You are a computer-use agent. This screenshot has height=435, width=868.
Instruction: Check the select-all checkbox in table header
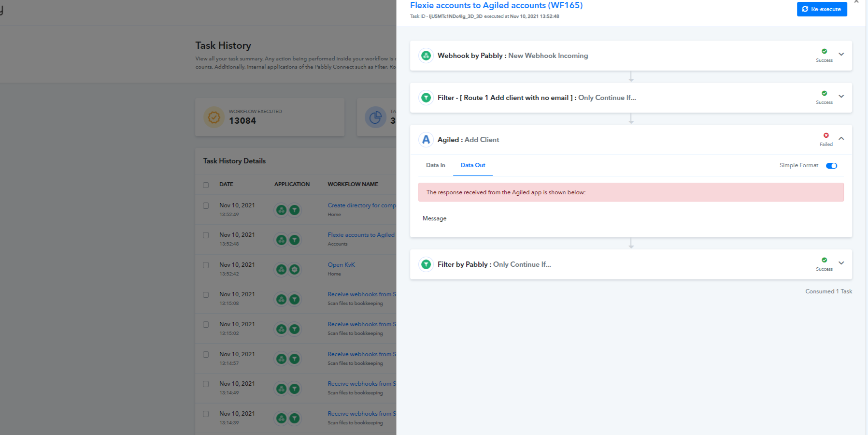(206, 185)
